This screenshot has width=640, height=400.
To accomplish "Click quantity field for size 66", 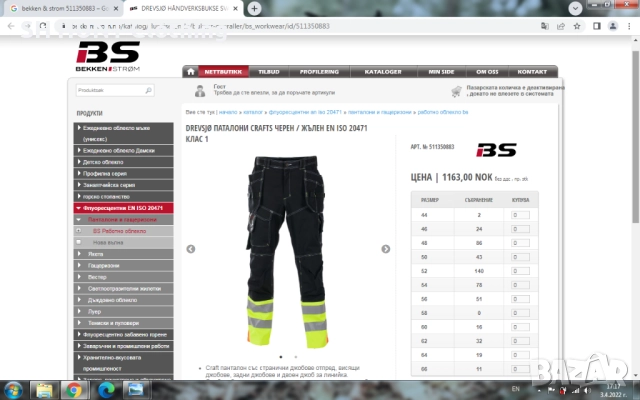I will point(520,369).
